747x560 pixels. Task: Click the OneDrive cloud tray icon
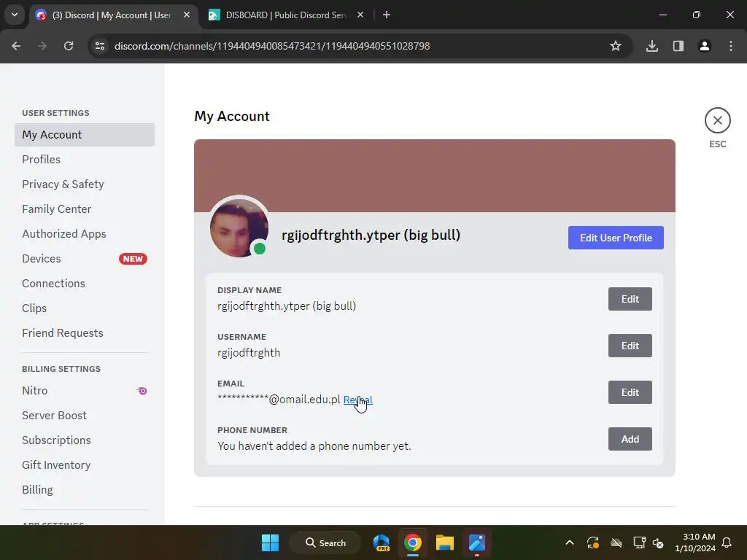(616, 542)
